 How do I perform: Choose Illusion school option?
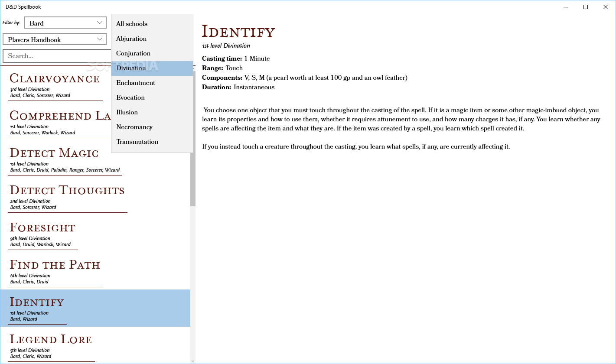click(x=152, y=112)
